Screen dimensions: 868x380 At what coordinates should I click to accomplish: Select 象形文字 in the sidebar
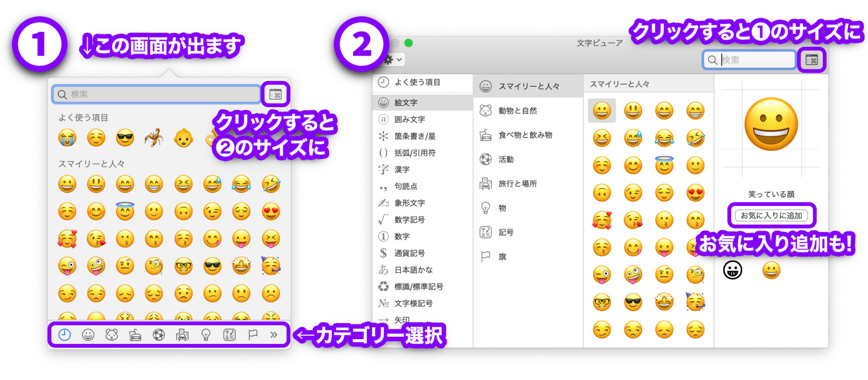pyautogui.click(x=423, y=203)
